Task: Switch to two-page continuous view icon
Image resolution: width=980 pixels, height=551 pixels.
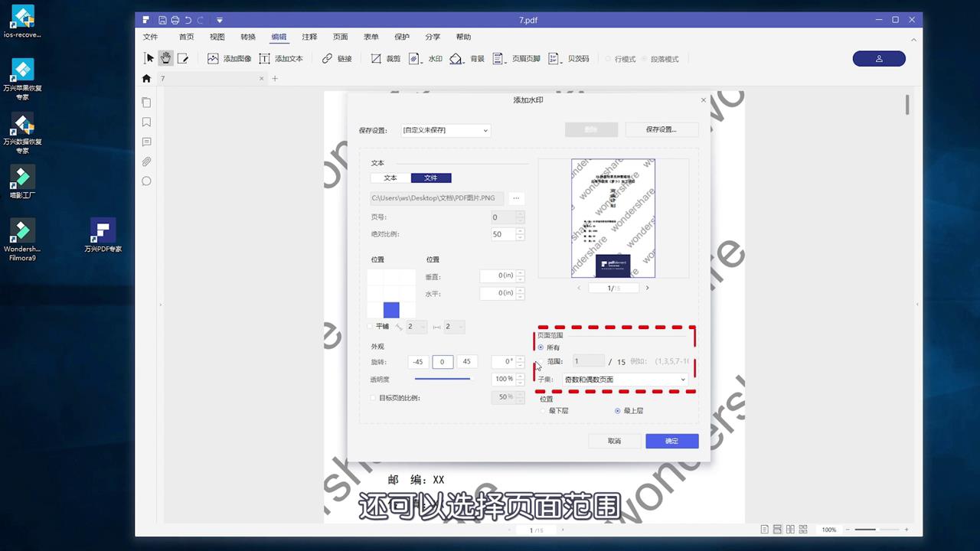Action: click(x=803, y=530)
